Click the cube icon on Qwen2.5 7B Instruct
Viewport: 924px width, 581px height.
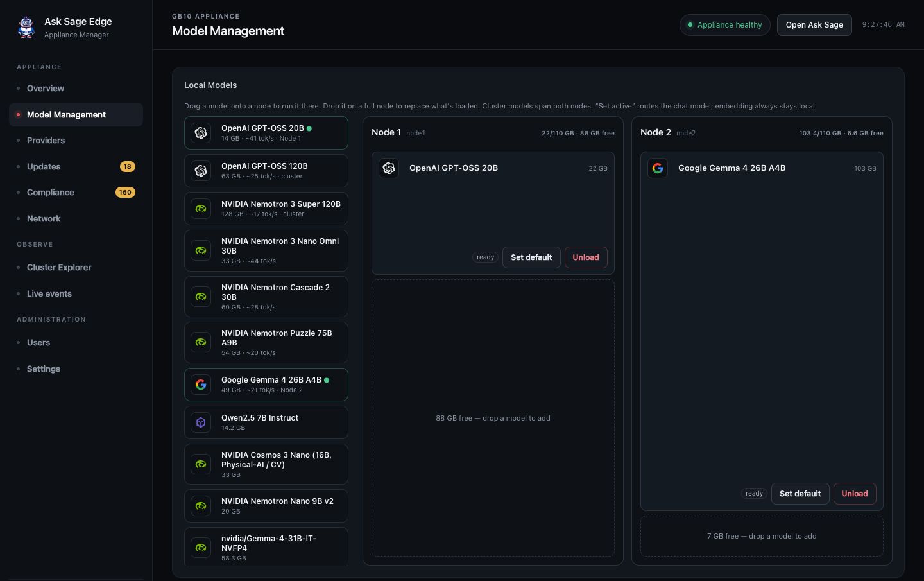click(201, 422)
